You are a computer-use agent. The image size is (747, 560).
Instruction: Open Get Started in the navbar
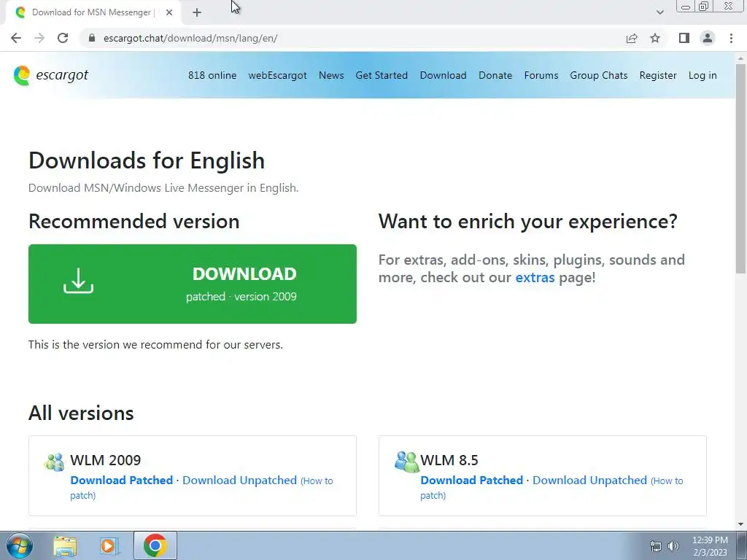tap(382, 75)
